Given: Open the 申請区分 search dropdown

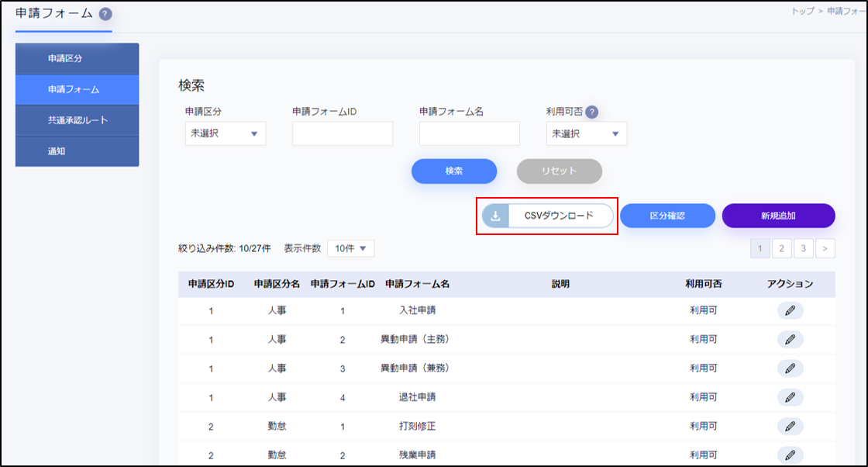Looking at the screenshot, I should 225,133.
